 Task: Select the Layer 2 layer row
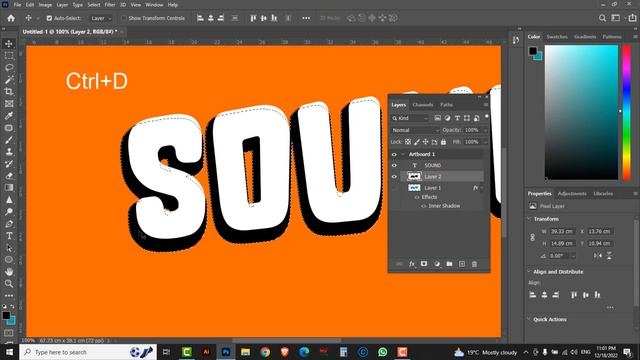coord(442,177)
